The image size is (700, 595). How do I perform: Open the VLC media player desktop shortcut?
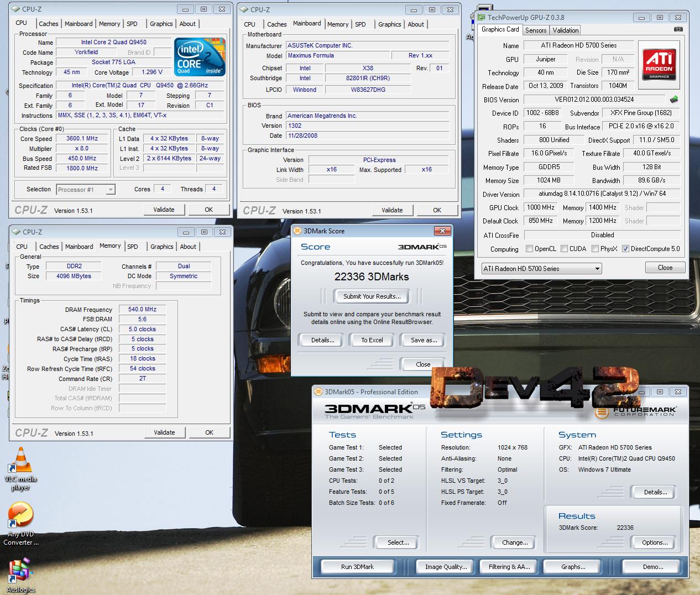(x=20, y=467)
